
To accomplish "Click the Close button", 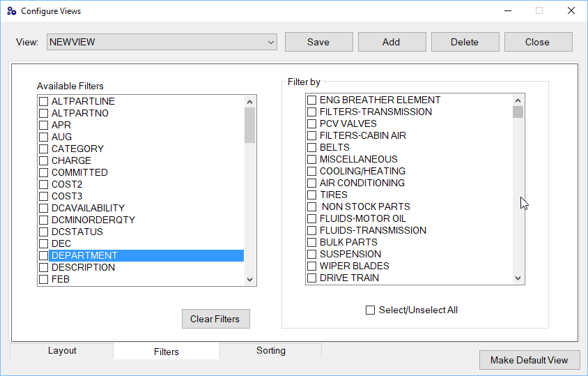I will click(x=538, y=42).
